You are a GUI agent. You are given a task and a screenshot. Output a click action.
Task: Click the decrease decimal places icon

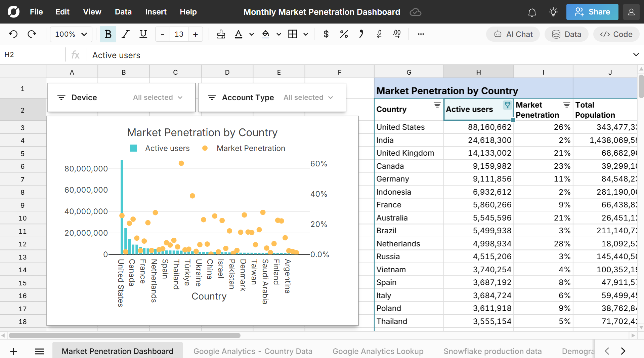click(379, 34)
